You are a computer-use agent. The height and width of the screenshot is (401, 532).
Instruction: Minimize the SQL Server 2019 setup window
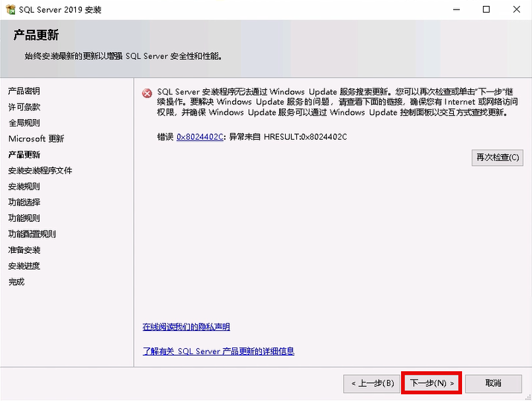[x=453, y=10]
